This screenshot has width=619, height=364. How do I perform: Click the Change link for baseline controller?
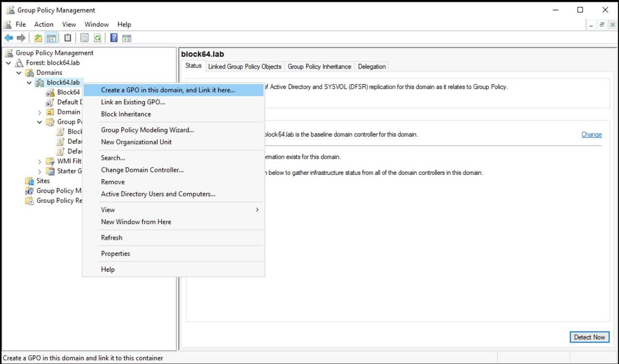point(591,135)
